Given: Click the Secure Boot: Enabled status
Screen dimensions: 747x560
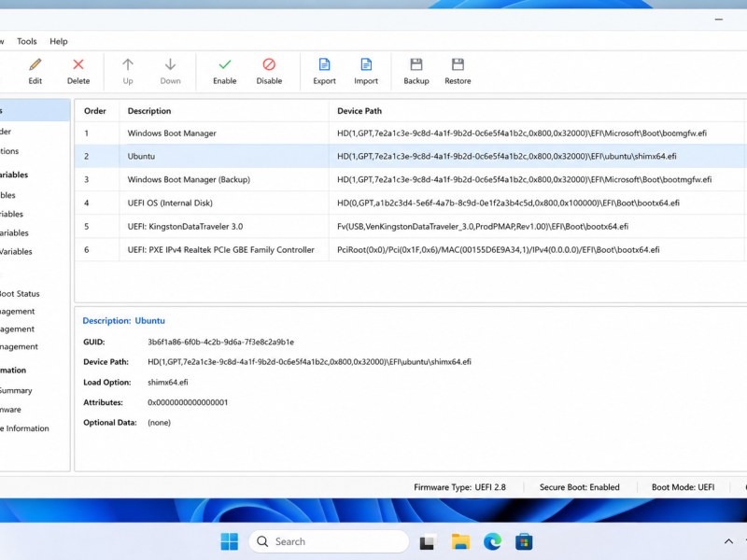Looking at the screenshot, I should (x=579, y=487).
